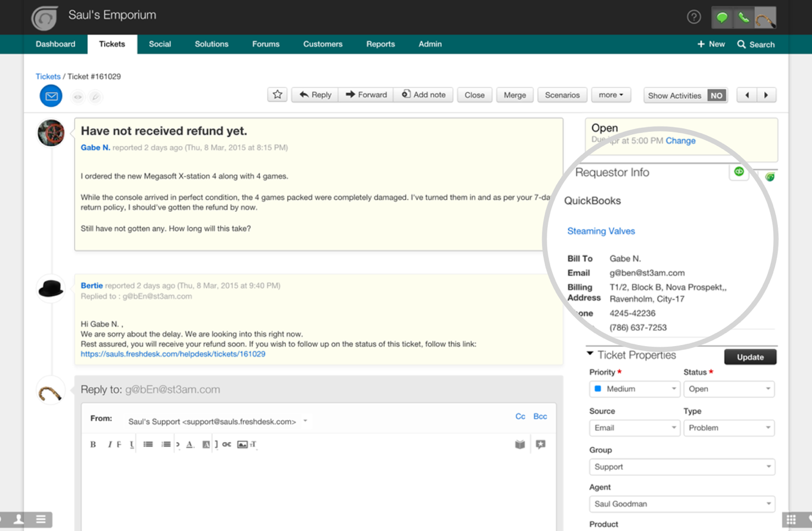The height and width of the screenshot is (531, 812).
Task: Open the helpdesk ticket 161029 URL link
Action: [x=173, y=354]
